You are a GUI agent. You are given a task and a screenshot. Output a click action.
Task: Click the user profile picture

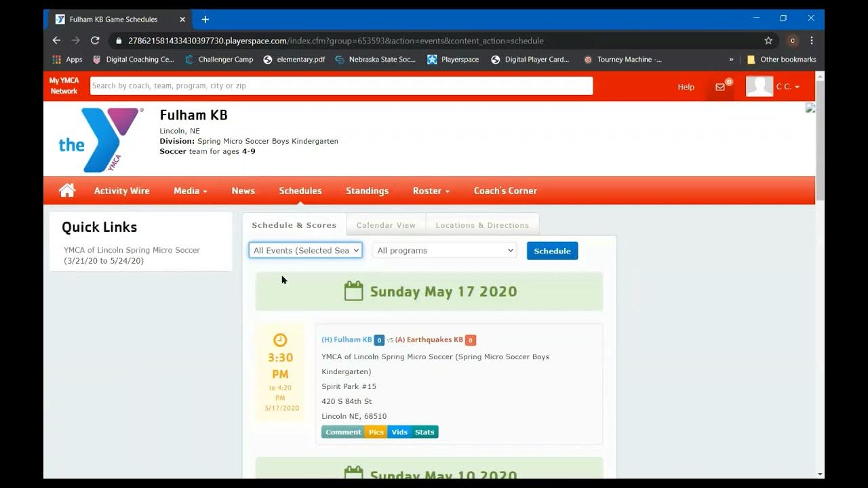point(759,86)
